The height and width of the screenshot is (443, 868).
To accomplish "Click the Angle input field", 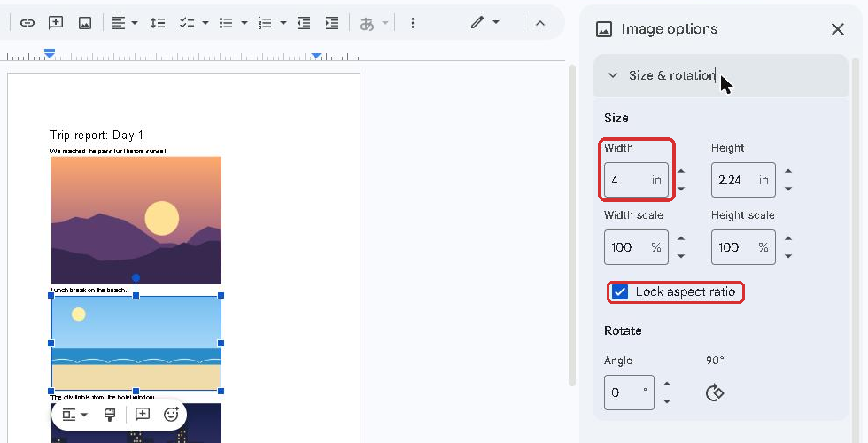I will 629,392.
